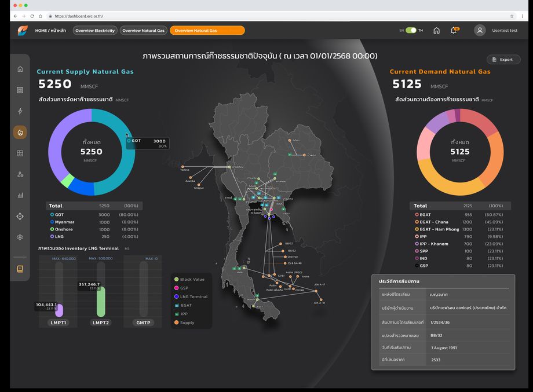Open the calendar table sidebar icon
Viewport: 533px width, 392px height.
20,153
